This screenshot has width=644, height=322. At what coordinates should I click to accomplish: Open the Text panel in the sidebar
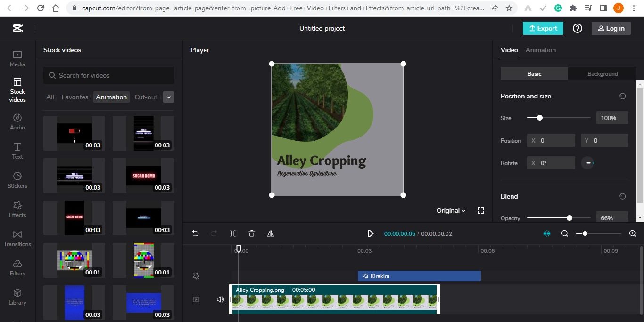pos(17,151)
